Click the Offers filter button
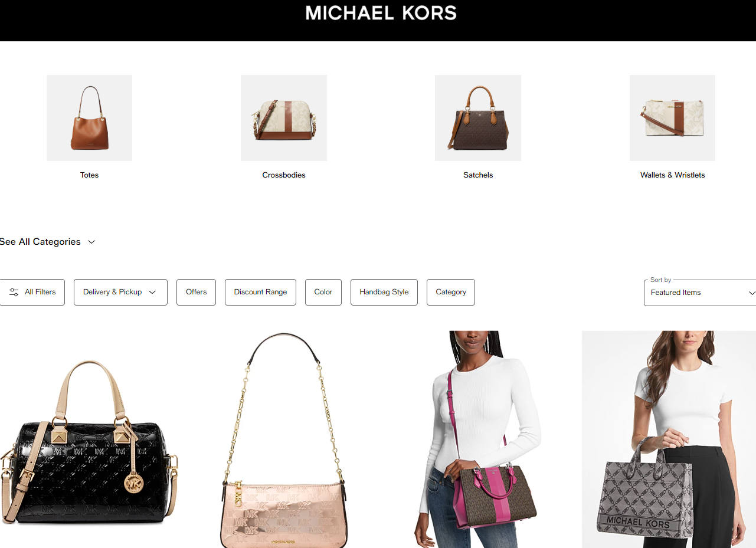The width and height of the screenshot is (756, 548). pyautogui.click(x=196, y=292)
